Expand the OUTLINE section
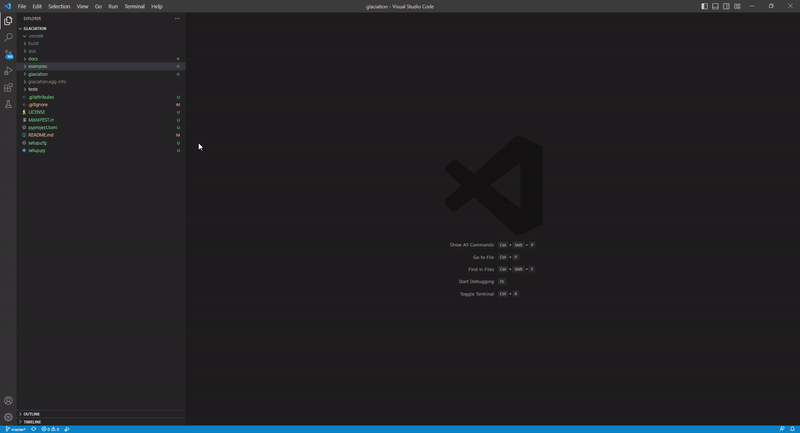 pos(32,414)
